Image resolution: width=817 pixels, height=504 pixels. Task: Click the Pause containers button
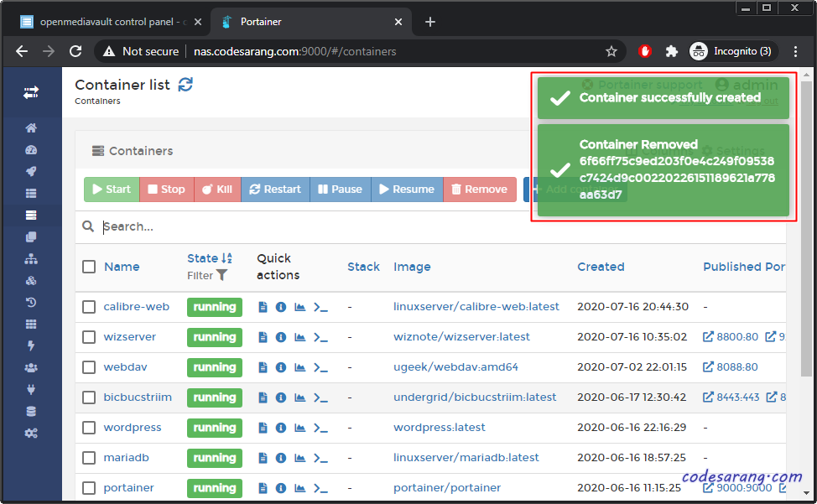(x=341, y=190)
